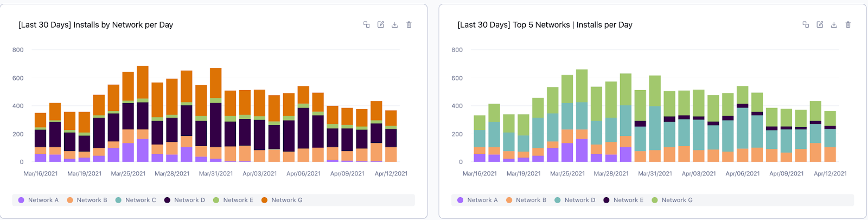868x220 pixels.
Task: Duplicate the Installs by Network per Day chart
Action: (x=366, y=24)
